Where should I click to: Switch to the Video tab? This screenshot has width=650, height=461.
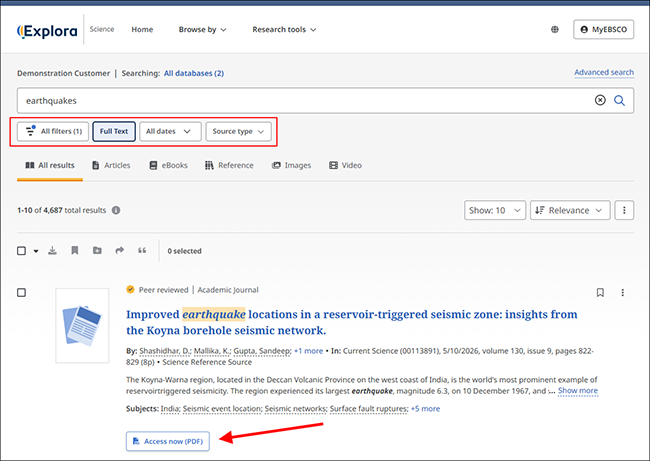tap(345, 165)
